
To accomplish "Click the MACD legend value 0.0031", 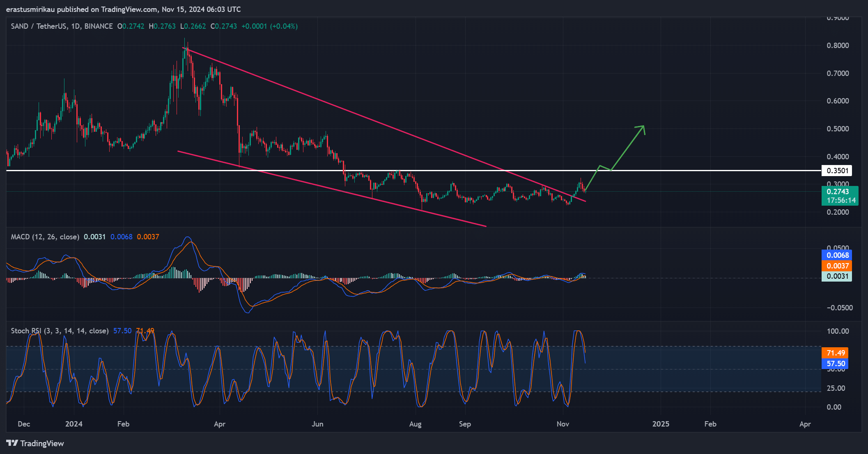I will pos(95,237).
